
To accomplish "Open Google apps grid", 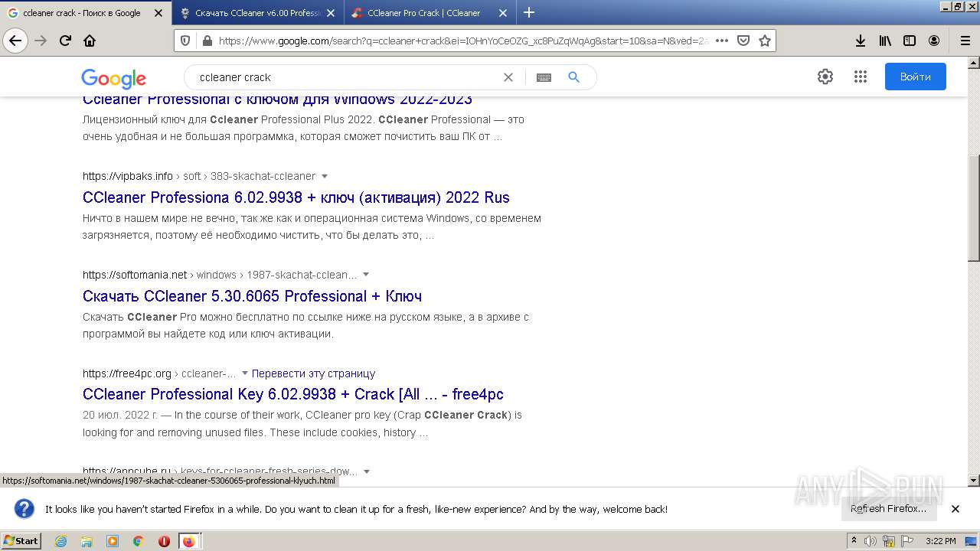I will (861, 77).
